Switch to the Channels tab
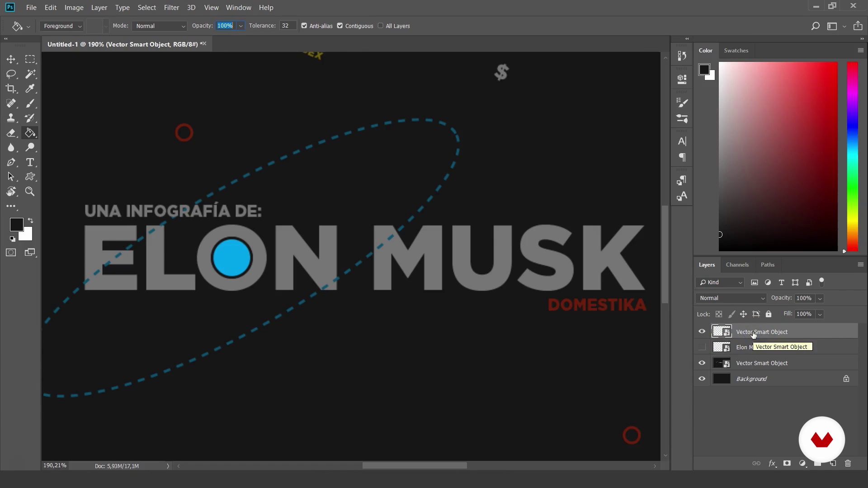Screen dimensions: 868x488 pos(737,265)
